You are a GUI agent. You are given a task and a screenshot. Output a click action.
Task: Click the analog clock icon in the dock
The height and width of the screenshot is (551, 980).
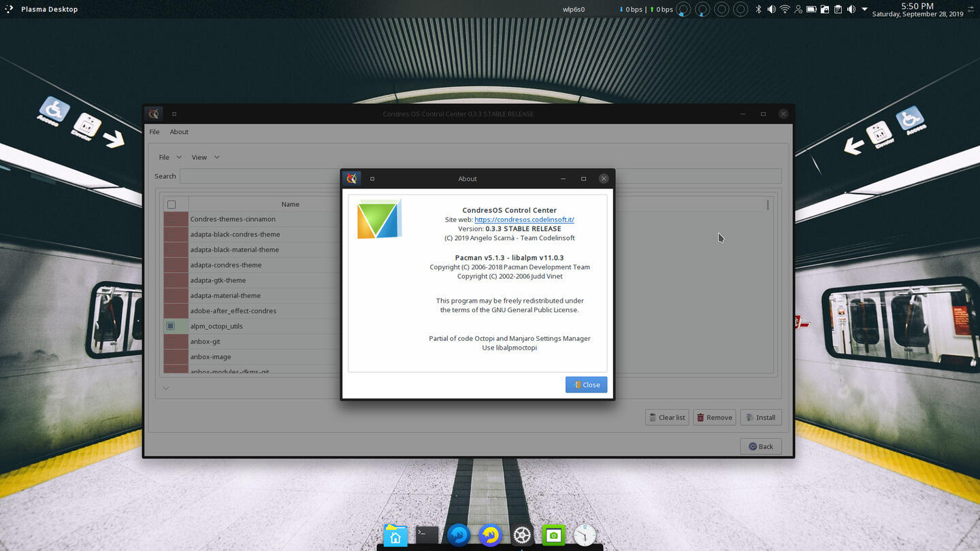pos(585,535)
